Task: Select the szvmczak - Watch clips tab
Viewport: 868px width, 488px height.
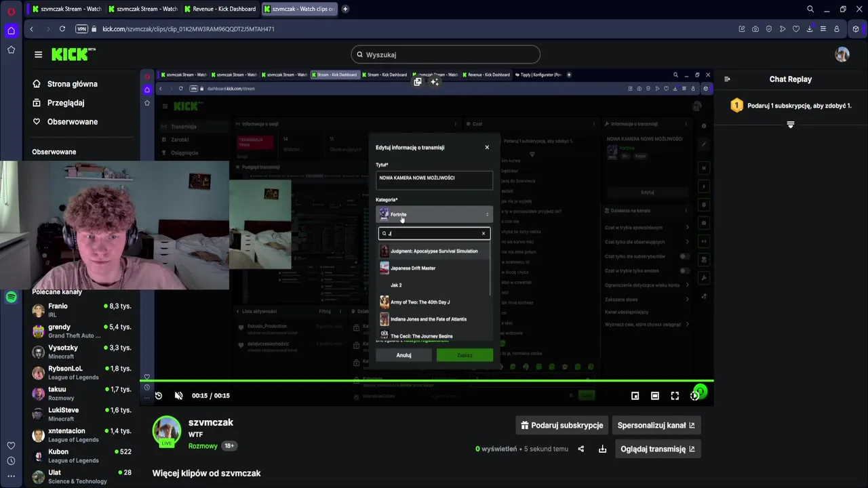Action: [x=298, y=9]
